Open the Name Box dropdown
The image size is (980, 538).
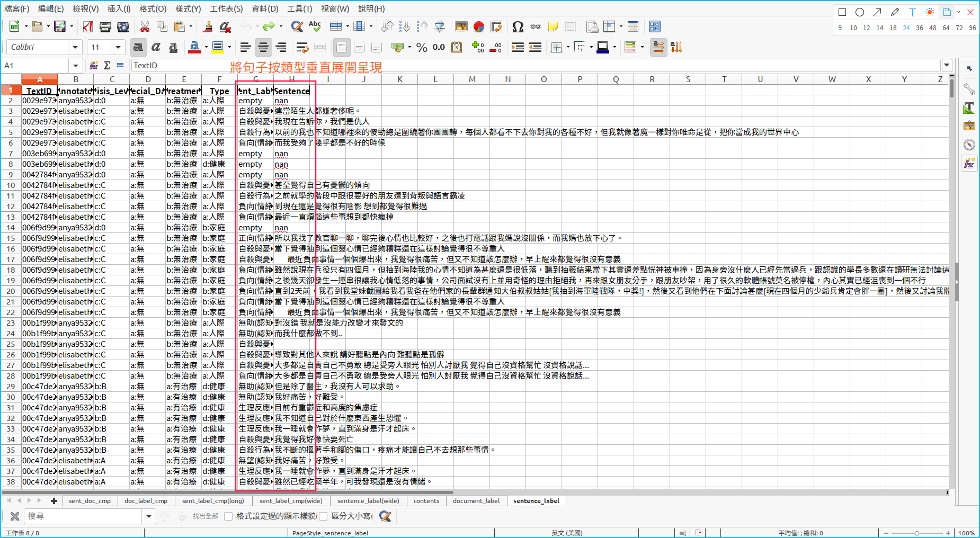75,65
